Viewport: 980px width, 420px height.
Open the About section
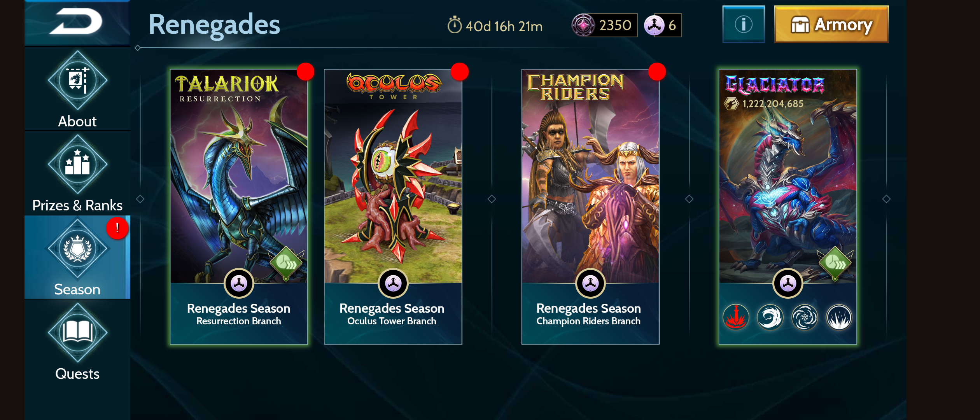pos(77,89)
